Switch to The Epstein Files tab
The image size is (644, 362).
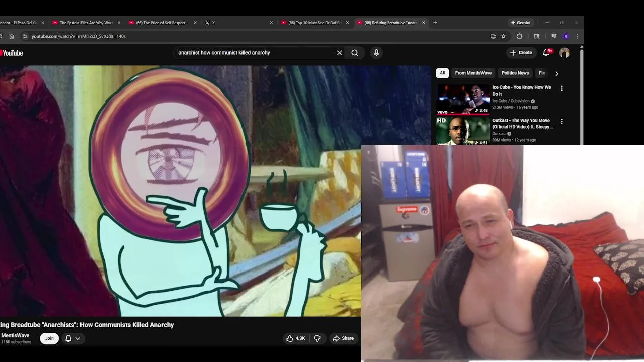pos(86,23)
